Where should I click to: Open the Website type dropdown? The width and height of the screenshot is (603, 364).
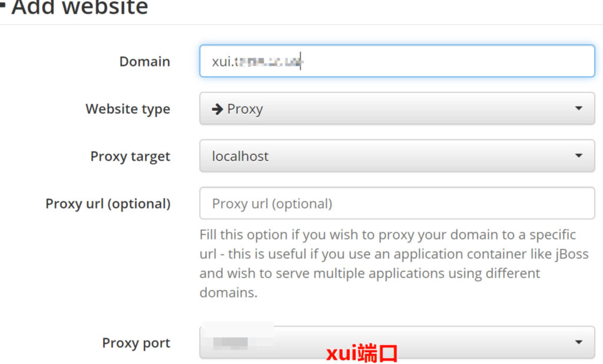pyautogui.click(x=396, y=108)
